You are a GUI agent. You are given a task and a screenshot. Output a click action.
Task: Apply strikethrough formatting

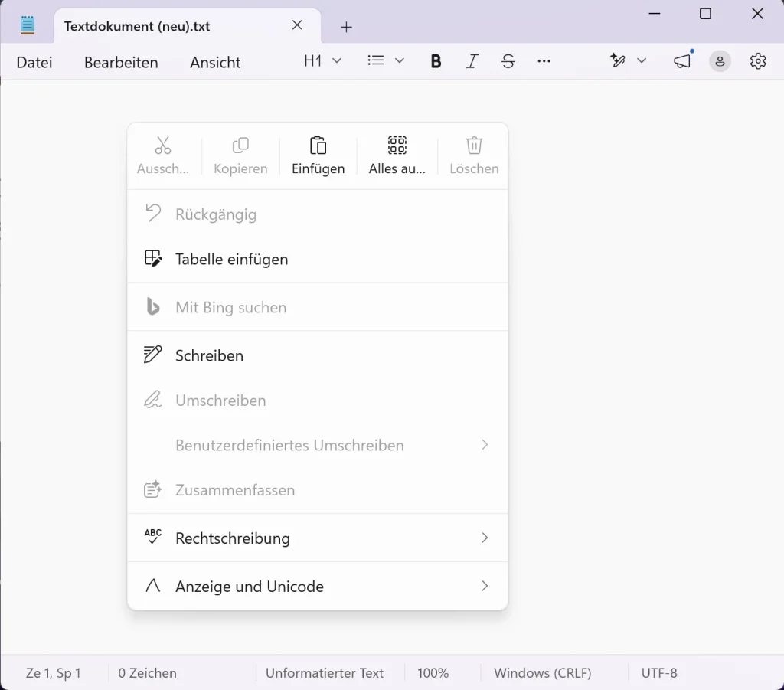(508, 61)
